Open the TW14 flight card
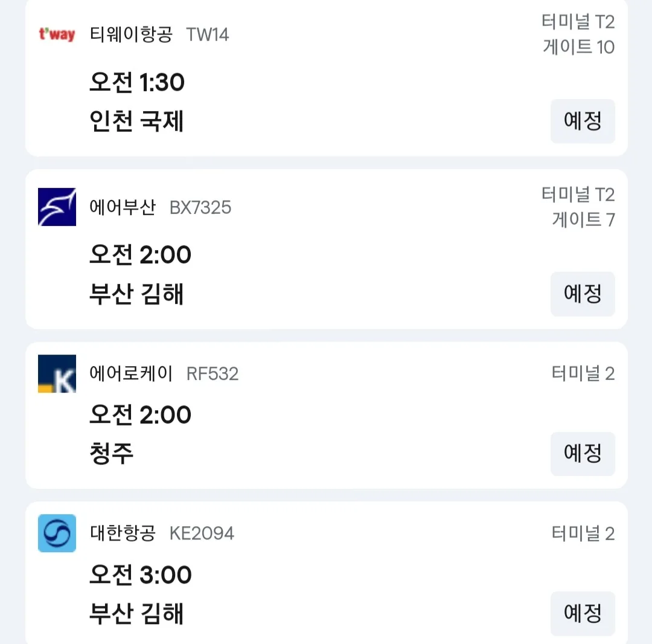Screen dimensions: 652x644 [327, 77]
